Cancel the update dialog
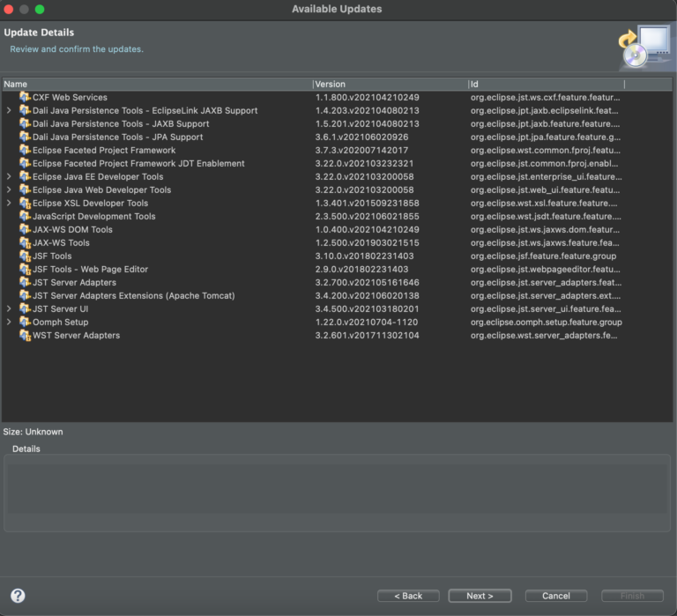The height and width of the screenshot is (616, 677). click(x=556, y=596)
